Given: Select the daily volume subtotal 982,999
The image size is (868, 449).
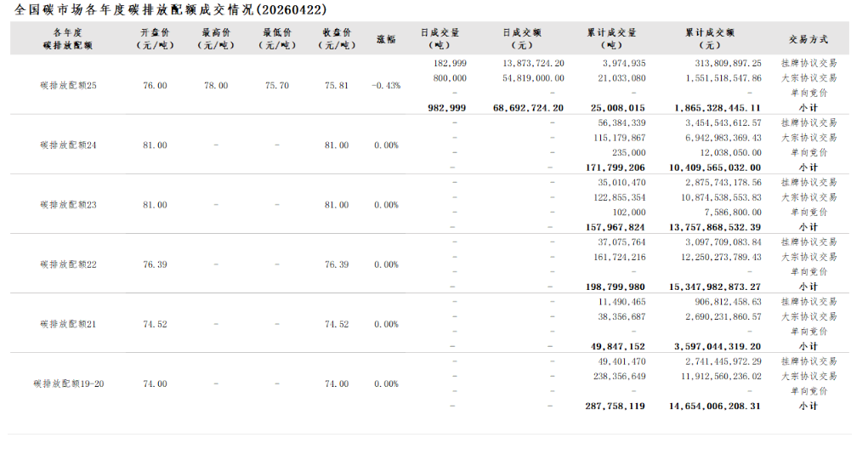Looking at the screenshot, I should click(446, 108).
